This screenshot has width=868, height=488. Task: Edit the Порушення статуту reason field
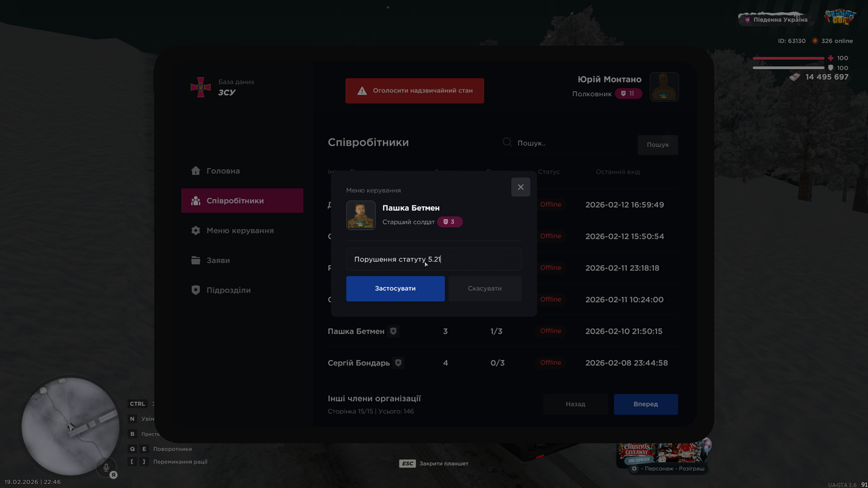pyautogui.click(x=434, y=259)
